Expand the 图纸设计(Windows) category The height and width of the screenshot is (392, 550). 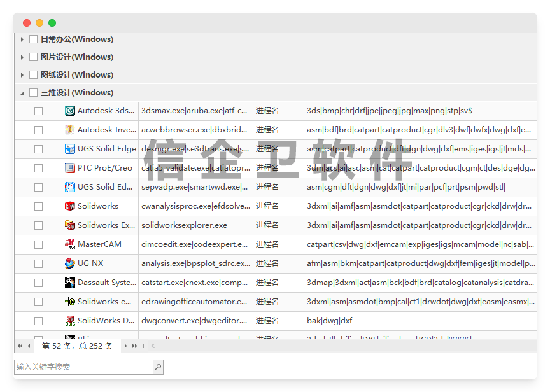pos(22,75)
